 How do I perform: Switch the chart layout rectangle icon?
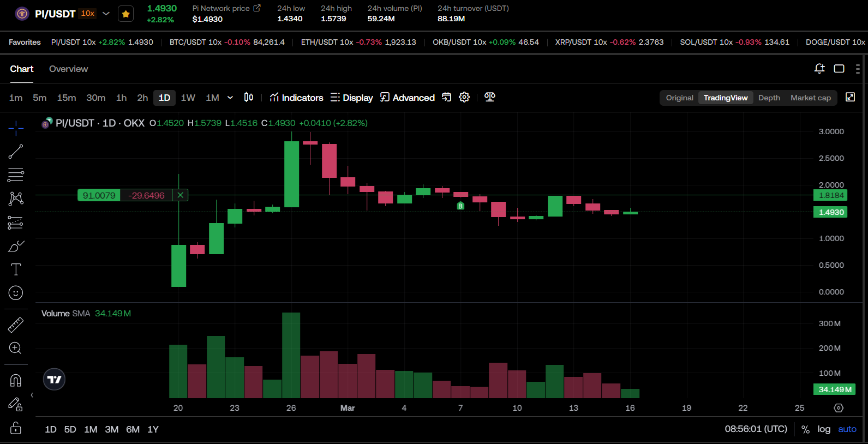tap(839, 69)
